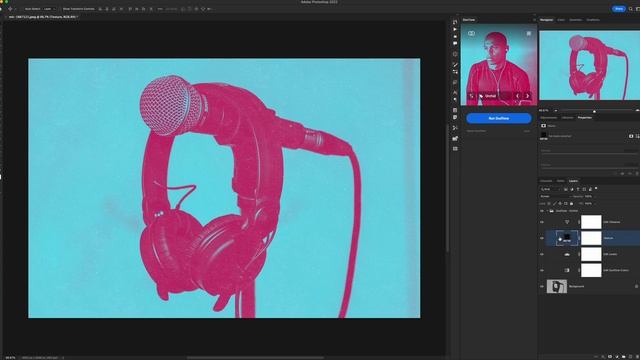Click the DM Levels layer mask thumbnail
The height and width of the screenshot is (360, 640).
(591, 254)
